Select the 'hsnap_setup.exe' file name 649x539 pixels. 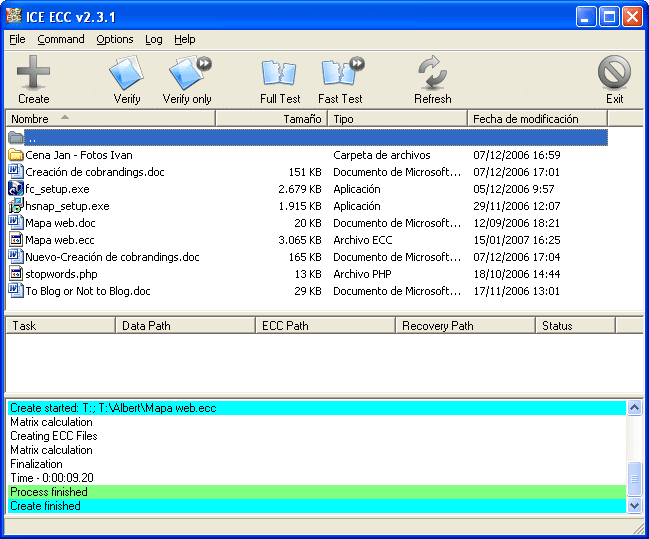[67, 206]
